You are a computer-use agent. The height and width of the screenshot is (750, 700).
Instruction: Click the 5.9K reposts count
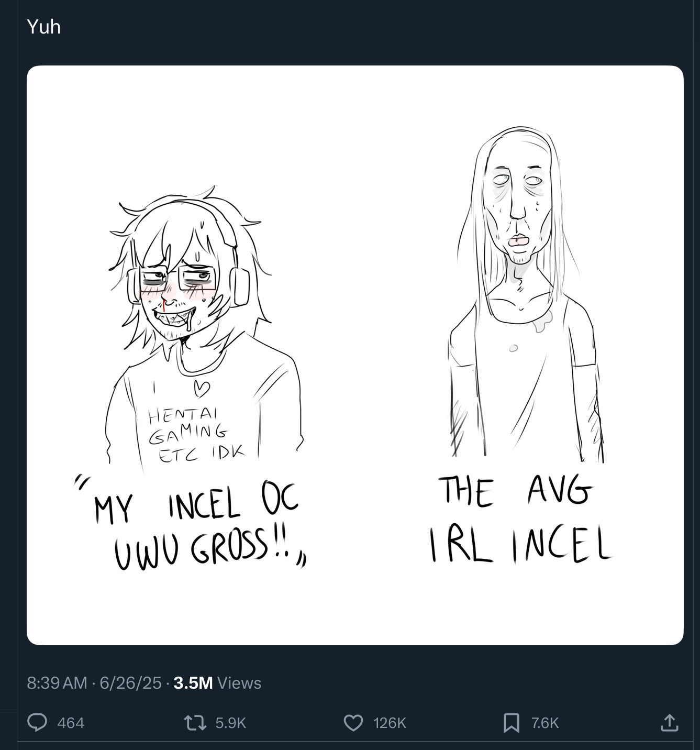click(230, 723)
